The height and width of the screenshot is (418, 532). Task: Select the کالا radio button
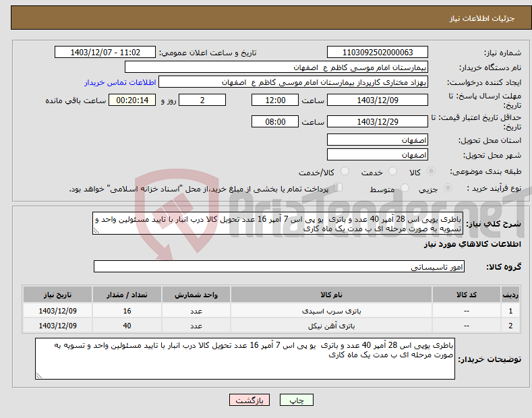[431, 171]
